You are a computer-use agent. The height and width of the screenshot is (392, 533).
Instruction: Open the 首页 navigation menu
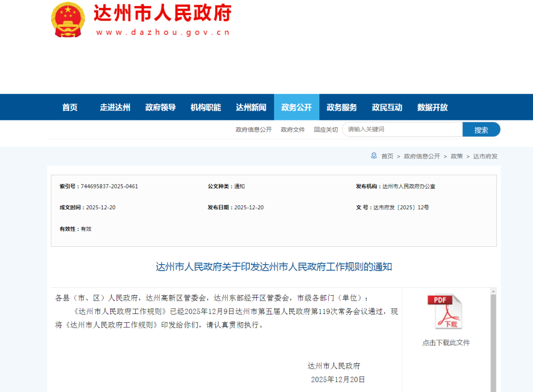(x=70, y=107)
